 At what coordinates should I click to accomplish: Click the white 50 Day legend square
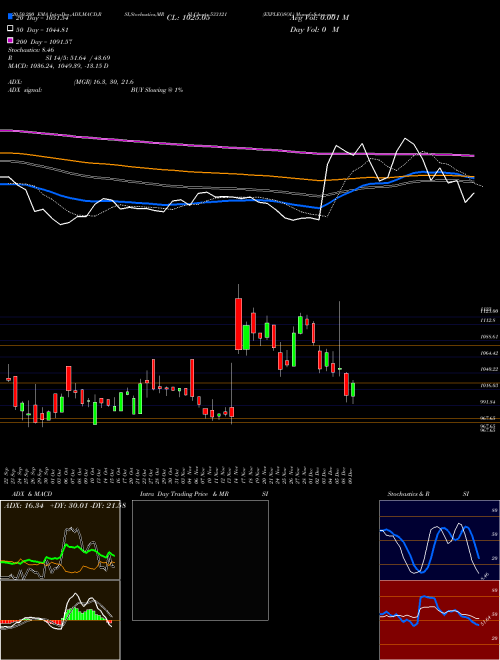(11, 29)
